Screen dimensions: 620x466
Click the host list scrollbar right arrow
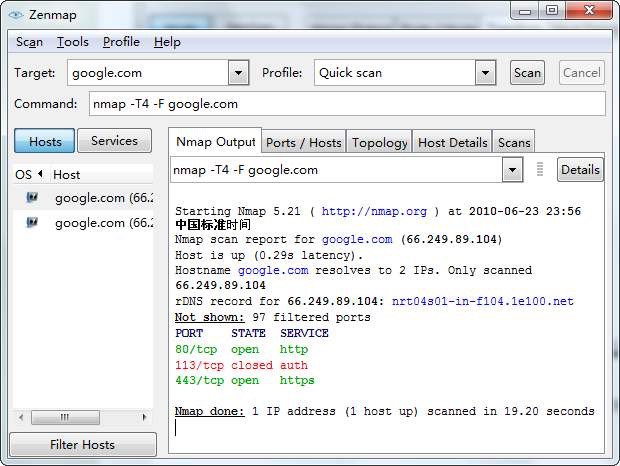pyautogui.click(x=144, y=417)
